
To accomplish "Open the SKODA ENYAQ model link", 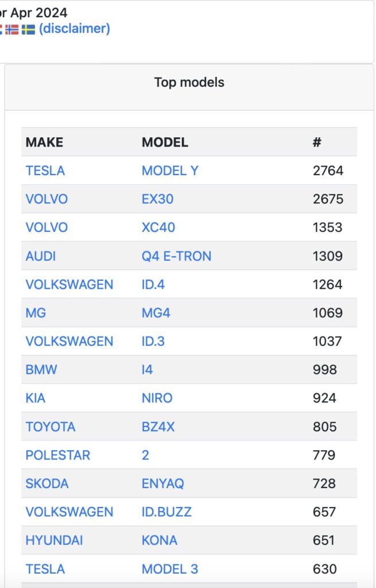I will (162, 483).
